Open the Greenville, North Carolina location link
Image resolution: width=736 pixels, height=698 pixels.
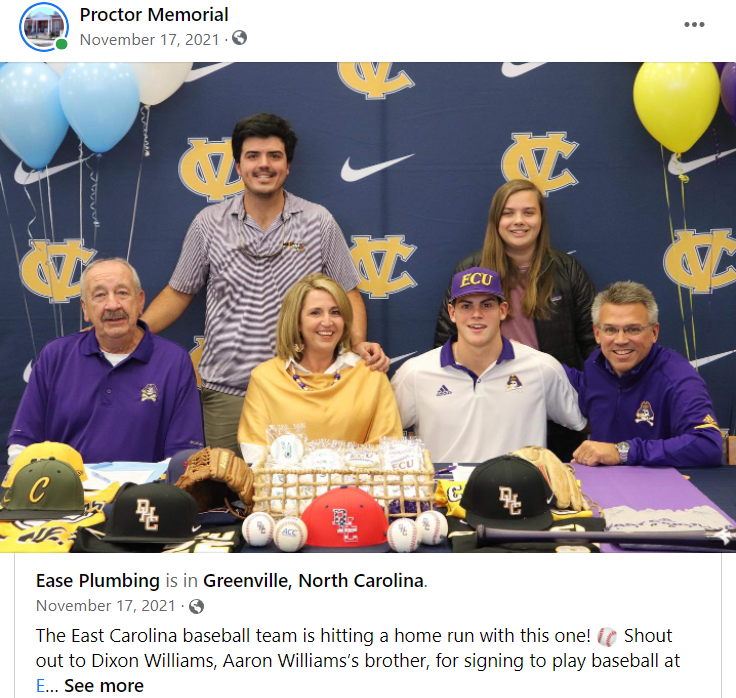click(314, 581)
